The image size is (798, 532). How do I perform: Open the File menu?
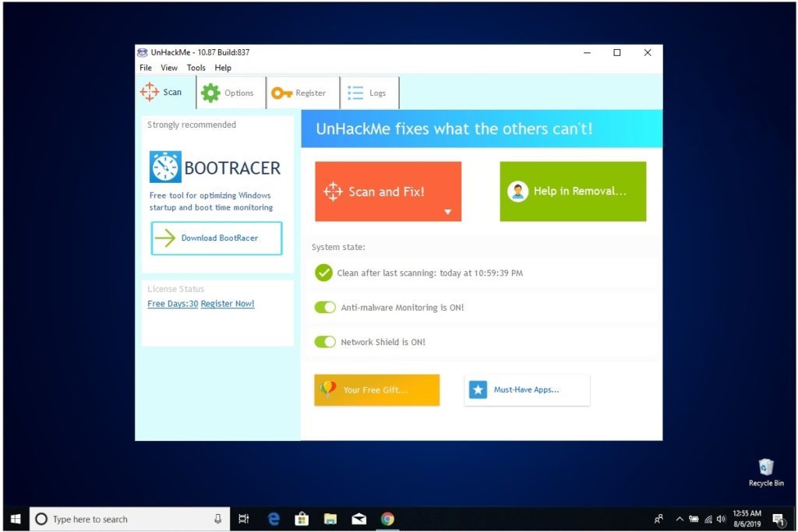coord(145,68)
